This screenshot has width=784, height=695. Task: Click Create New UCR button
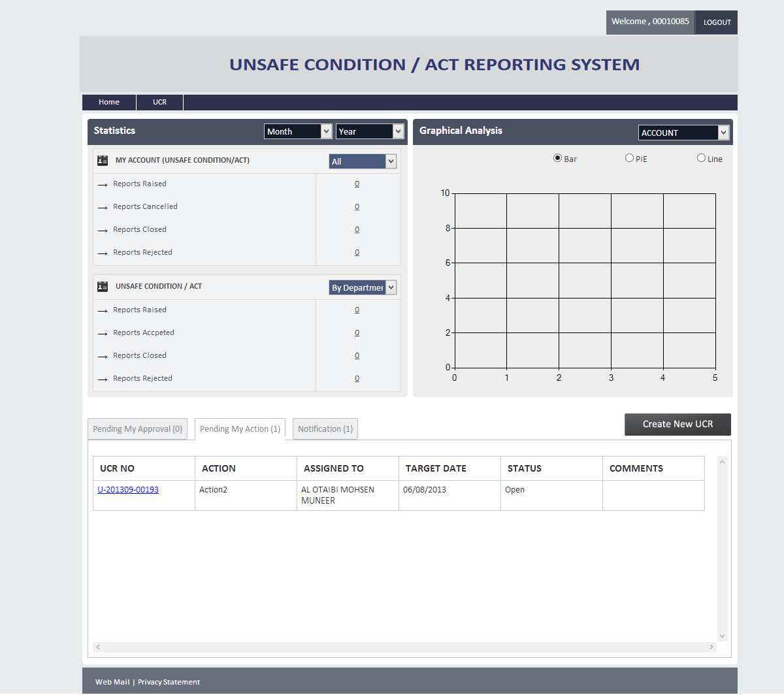pos(678,425)
